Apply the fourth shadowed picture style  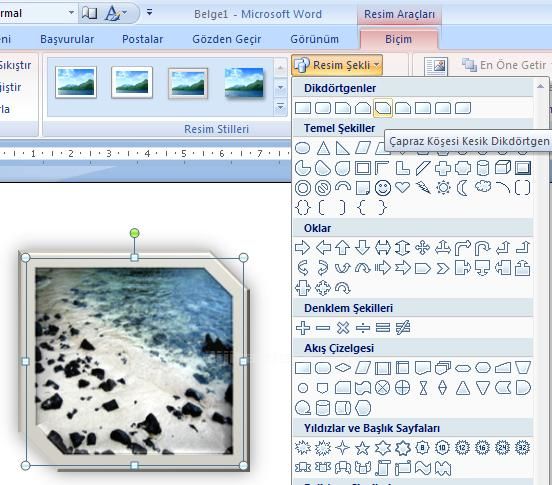pos(244,83)
